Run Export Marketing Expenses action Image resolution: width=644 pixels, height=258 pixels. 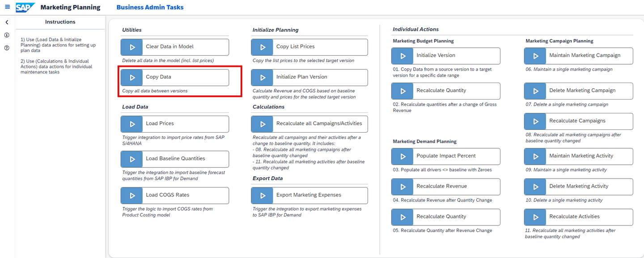[x=309, y=195]
